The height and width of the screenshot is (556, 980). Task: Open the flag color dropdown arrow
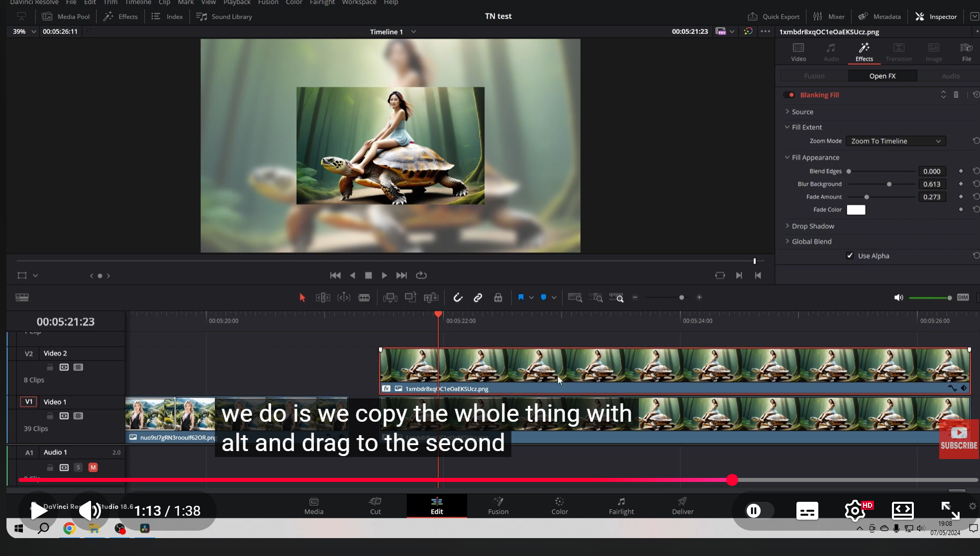coord(531,297)
